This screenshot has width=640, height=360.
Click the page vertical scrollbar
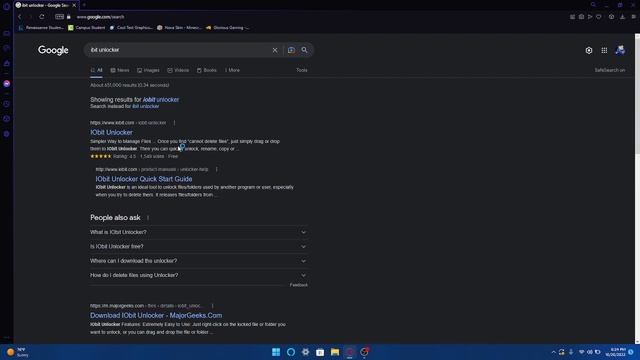point(637,96)
